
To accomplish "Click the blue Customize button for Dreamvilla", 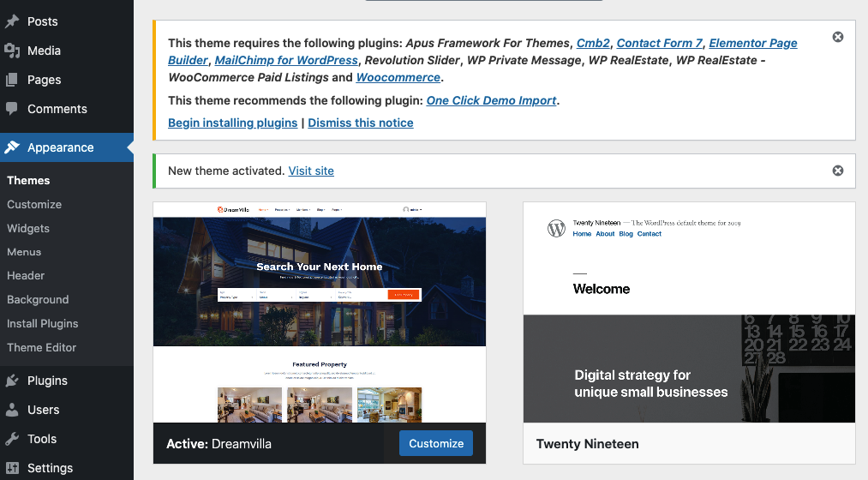I will point(436,443).
